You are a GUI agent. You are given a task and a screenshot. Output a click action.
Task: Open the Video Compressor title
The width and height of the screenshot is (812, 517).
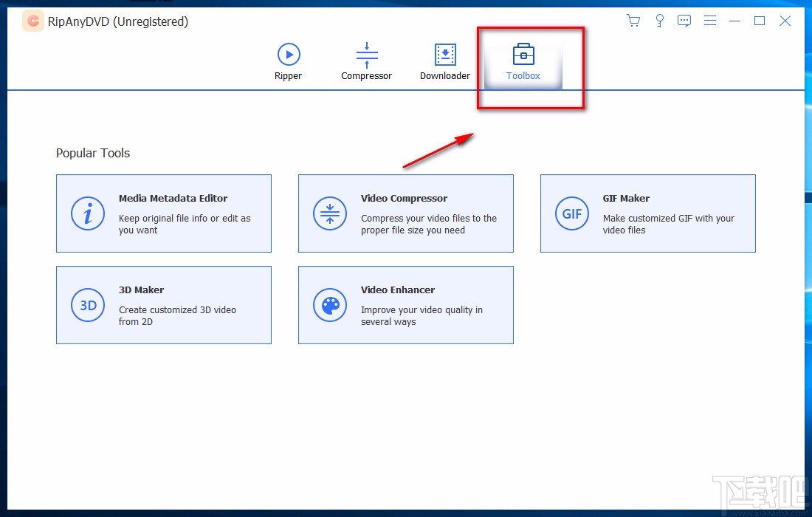click(404, 199)
